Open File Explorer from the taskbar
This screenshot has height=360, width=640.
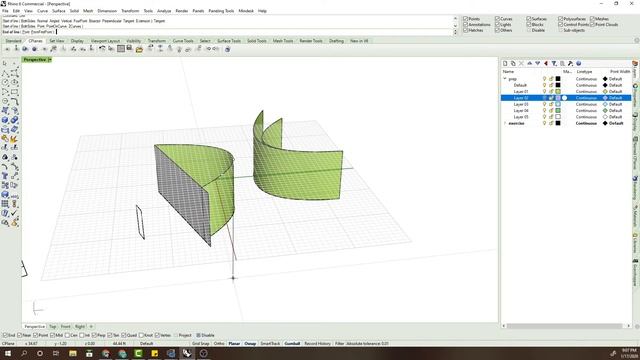click(x=73, y=353)
